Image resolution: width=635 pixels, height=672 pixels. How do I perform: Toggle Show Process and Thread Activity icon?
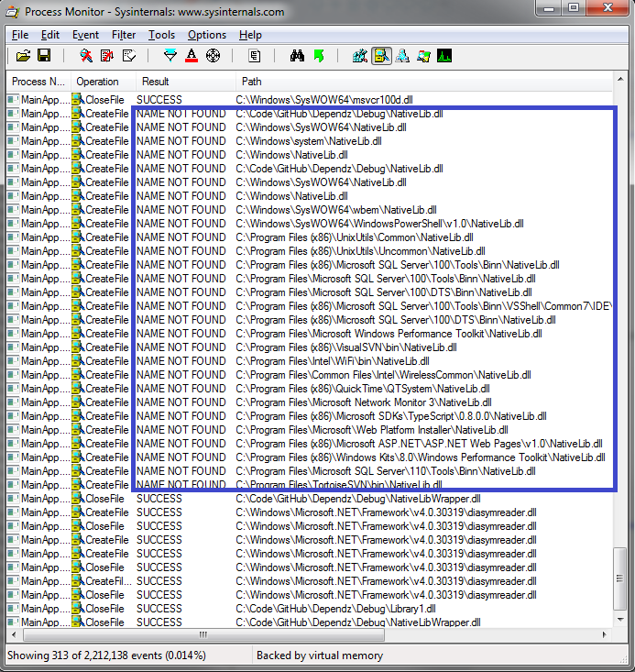tap(423, 56)
